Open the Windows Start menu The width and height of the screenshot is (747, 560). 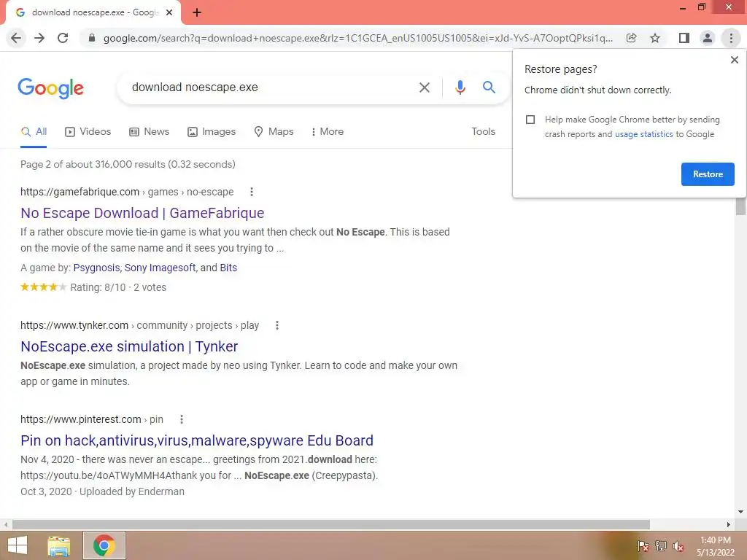pos(18,545)
